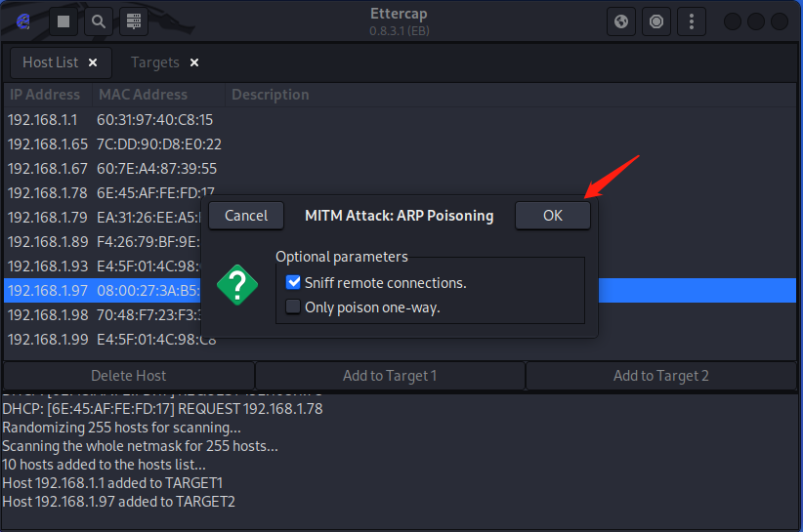803x532 pixels.
Task: Click MAC address 60:31:97:40:C8:15
Action: pos(154,120)
